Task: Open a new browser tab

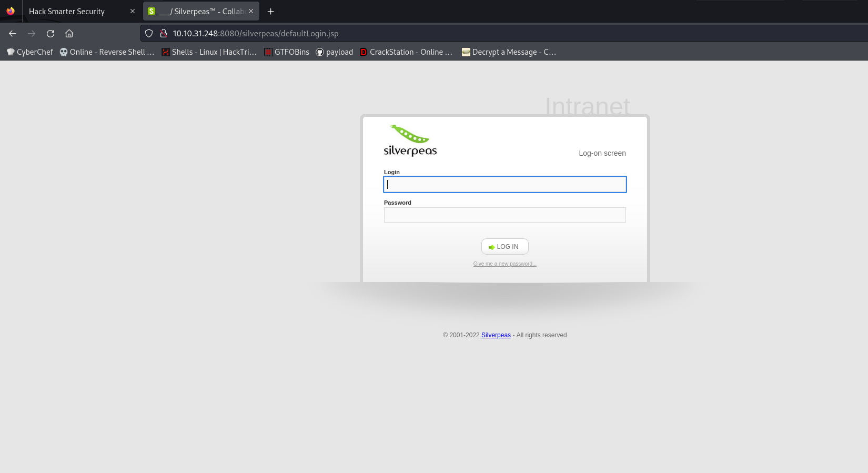Action: [x=270, y=11]
